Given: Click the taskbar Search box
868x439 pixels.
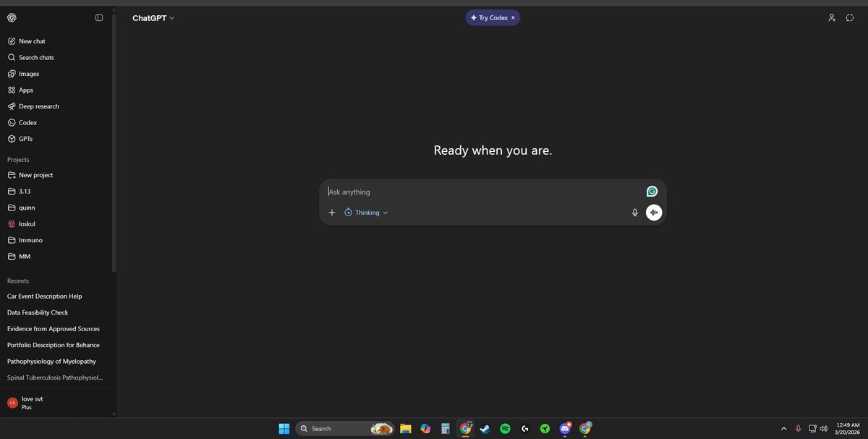Looking at the screenshot, I should point(345,428).
